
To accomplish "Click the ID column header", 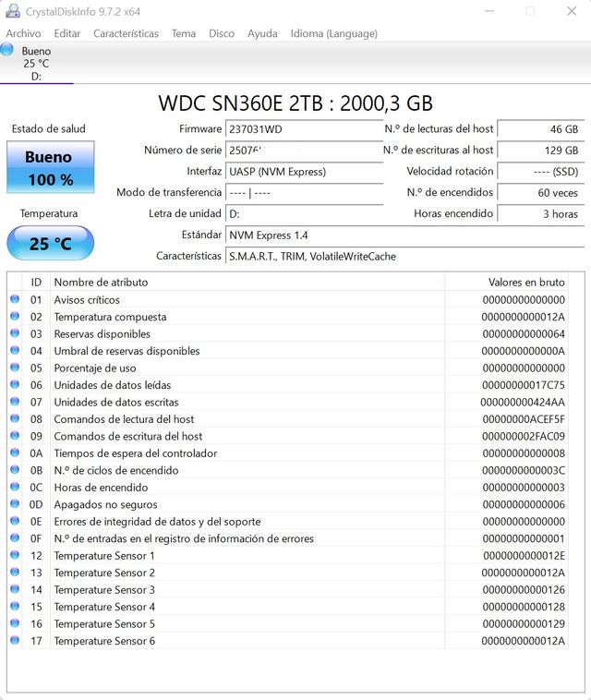I will pyautogui.click(x=36, y=283).
